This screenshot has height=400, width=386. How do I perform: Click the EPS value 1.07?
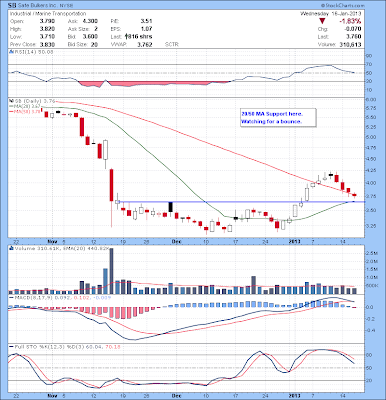(146, 29)
